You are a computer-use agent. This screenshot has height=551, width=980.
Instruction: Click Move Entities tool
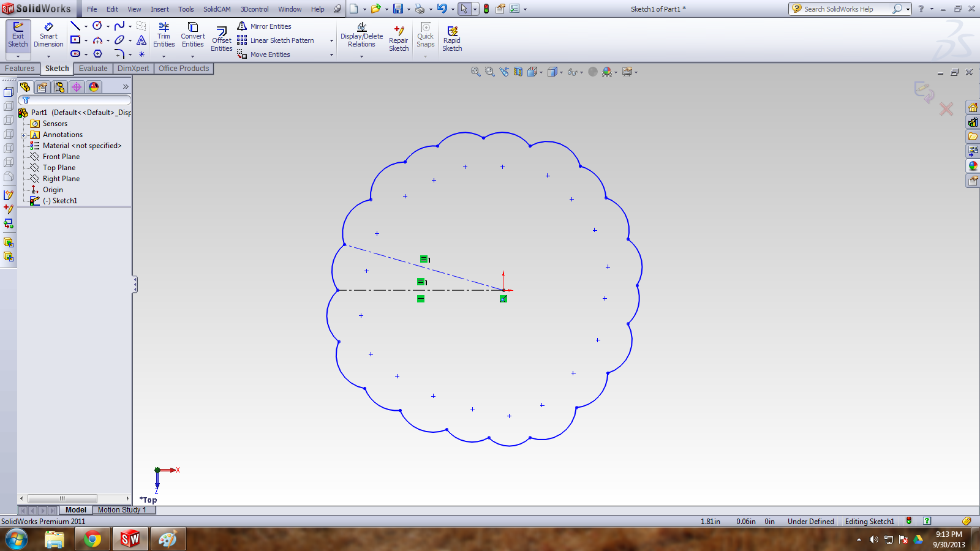click(x=264, y=54)
